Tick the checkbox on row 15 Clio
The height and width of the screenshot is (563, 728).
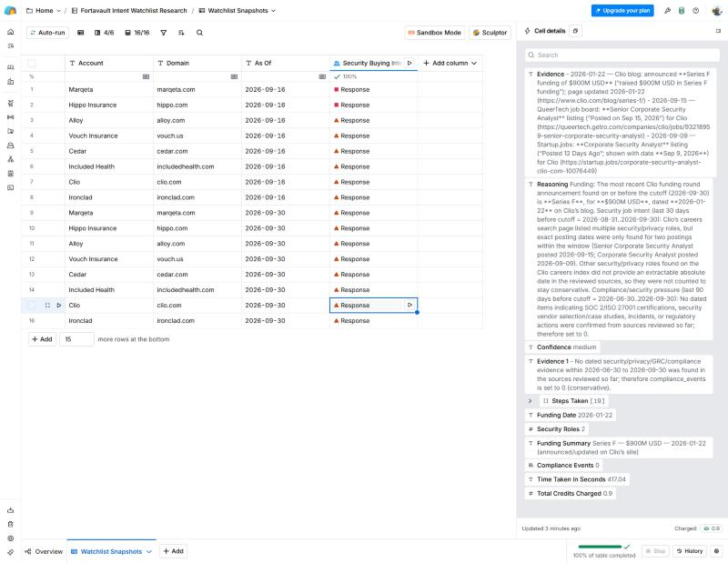(x=32, y=306)
